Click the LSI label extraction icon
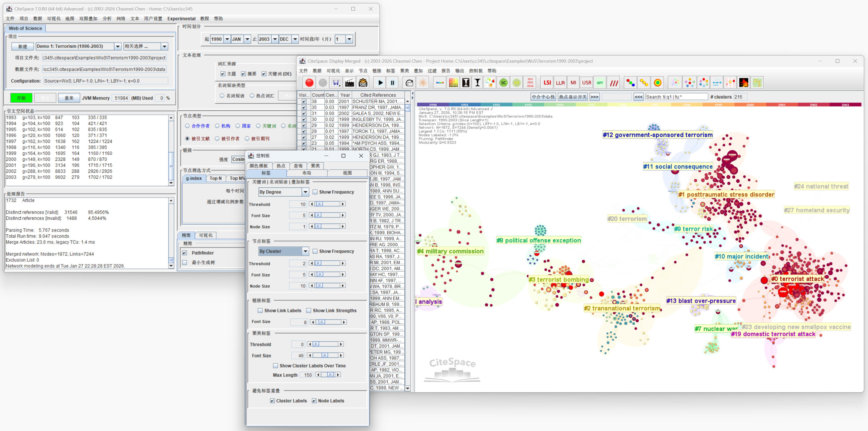Image resolution: width=868 pixels, height=431 pixels. pos(547,83)
